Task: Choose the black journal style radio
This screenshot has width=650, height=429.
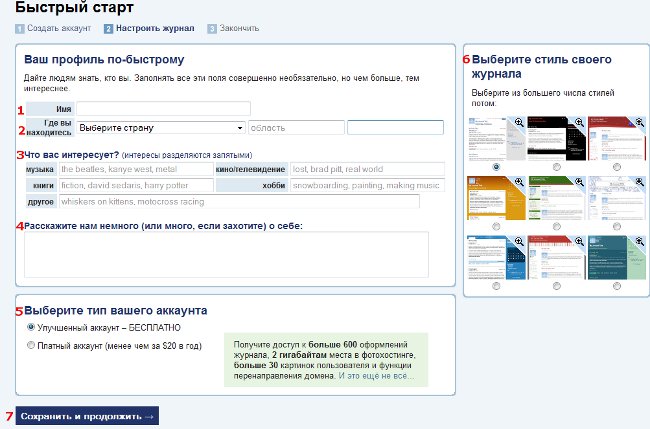Action: (557, 167)
